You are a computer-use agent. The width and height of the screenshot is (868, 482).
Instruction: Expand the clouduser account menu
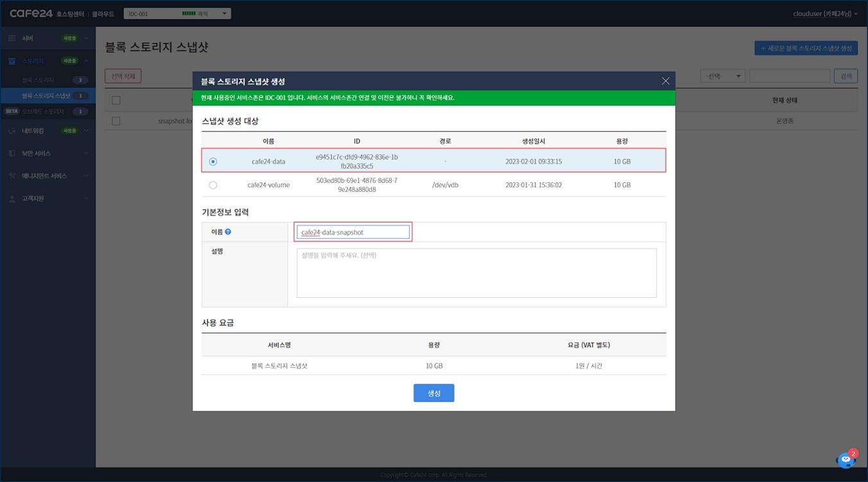(825, 13)
